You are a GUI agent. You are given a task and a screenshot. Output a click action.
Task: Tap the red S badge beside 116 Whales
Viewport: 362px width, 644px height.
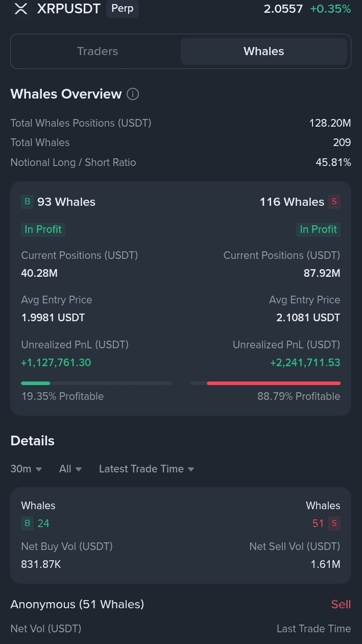coord(334,202)
